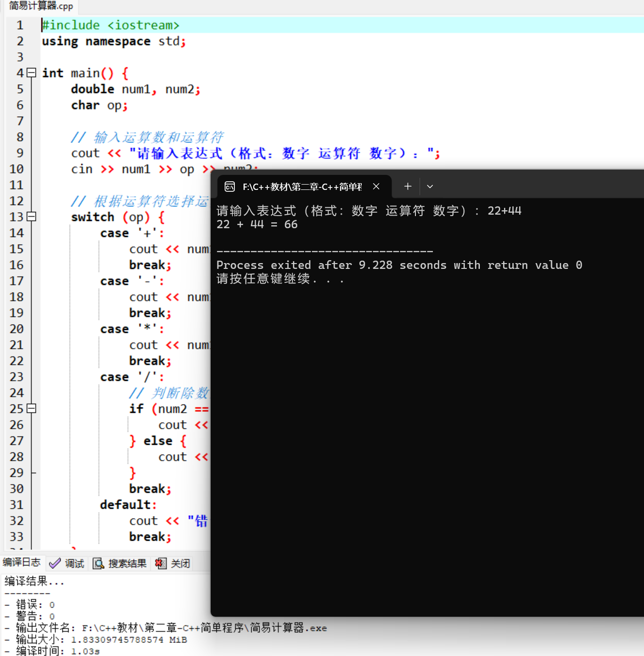Open the 调试 tab
The height and width of the screenshot is (656, 644).
point(67,563)
